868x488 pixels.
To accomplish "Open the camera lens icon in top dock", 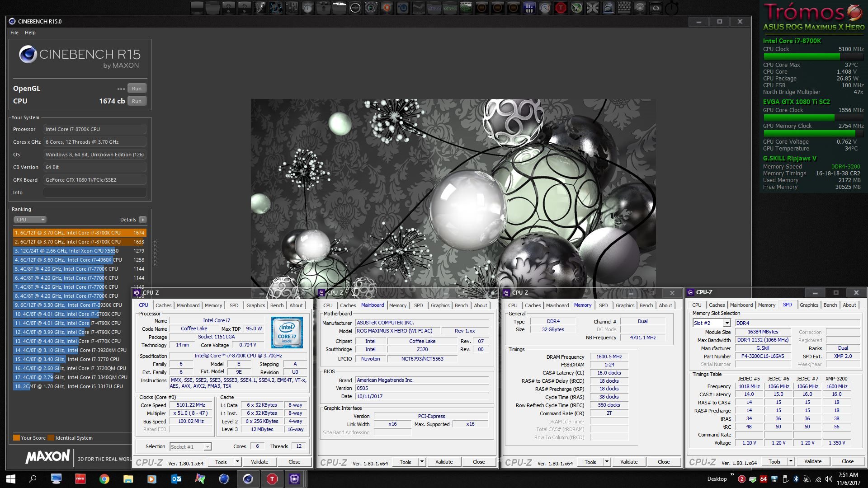I will coord(371,8).
